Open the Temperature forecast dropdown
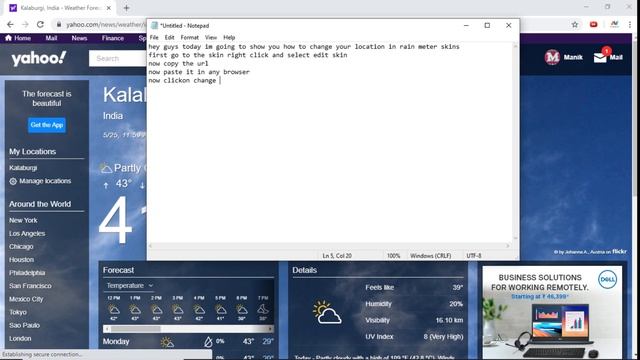Viewport: 640px width, 360px height. (x=129, y=285)
